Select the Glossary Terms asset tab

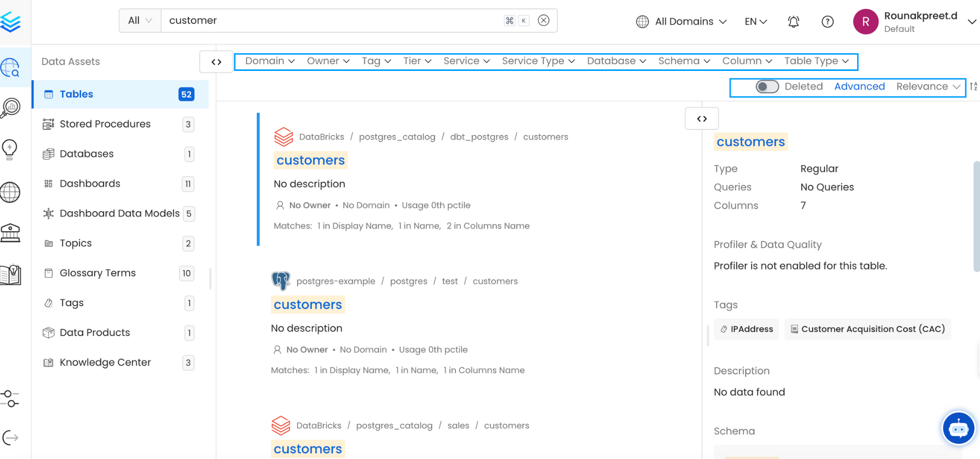120,273
